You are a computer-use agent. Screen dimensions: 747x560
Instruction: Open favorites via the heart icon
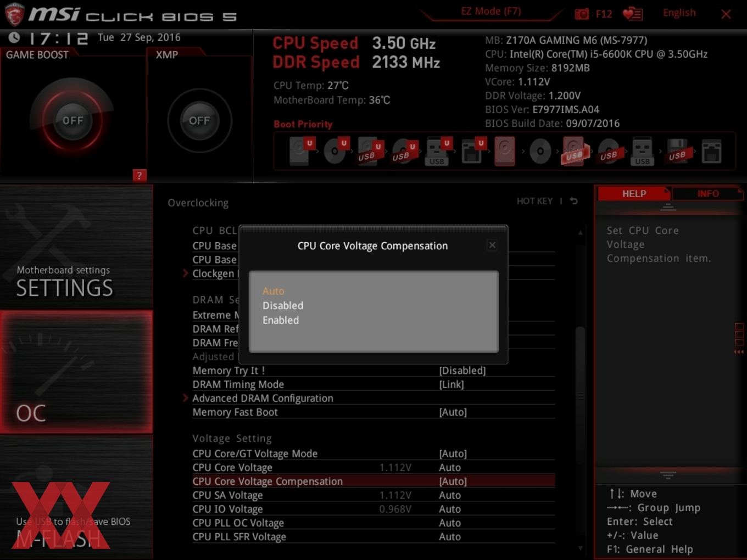[632, 14]
